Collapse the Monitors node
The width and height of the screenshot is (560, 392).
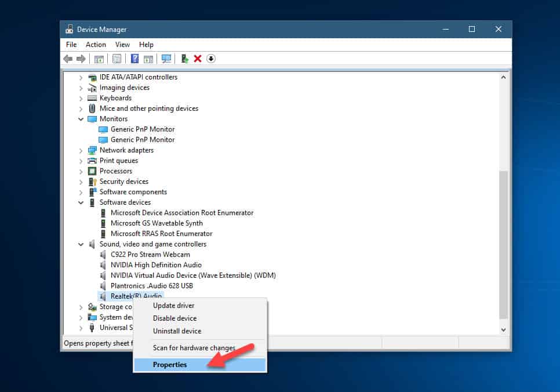(81, 119)
